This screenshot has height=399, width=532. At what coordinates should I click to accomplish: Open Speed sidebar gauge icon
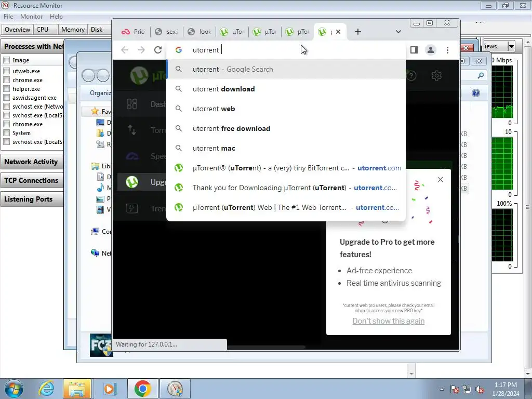(132, 156)
